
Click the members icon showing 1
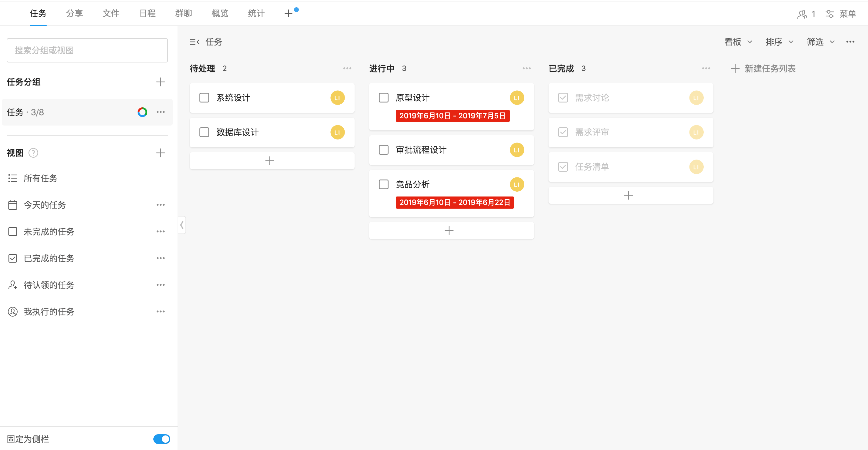(x=802, y=14)
